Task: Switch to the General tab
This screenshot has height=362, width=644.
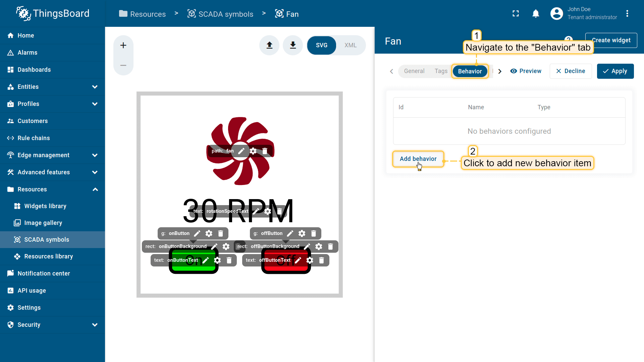Action: (x=414, y=71)
